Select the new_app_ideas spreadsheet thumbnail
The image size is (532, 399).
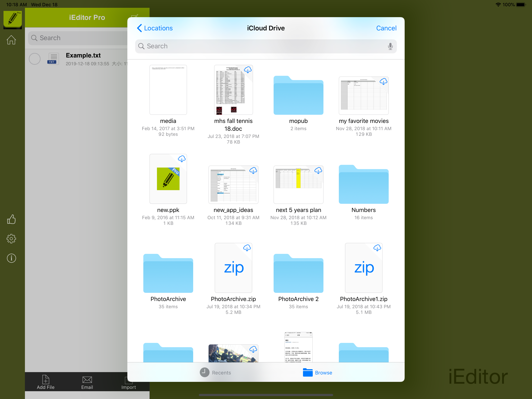(233, 184)
